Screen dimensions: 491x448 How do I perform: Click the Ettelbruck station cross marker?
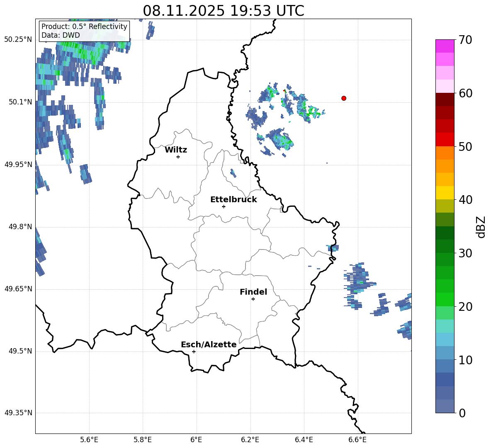[x=224, y=206]
